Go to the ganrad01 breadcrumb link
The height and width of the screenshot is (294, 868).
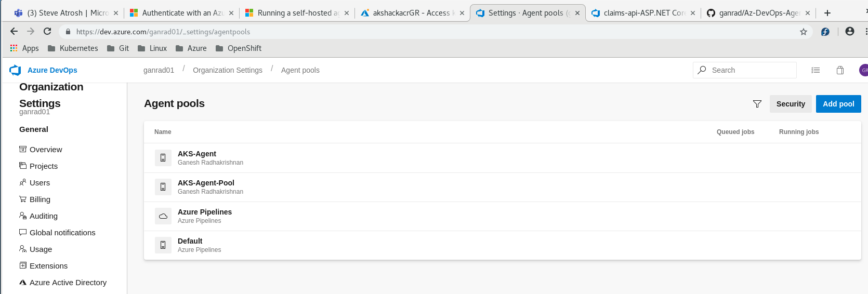point(159,70)
